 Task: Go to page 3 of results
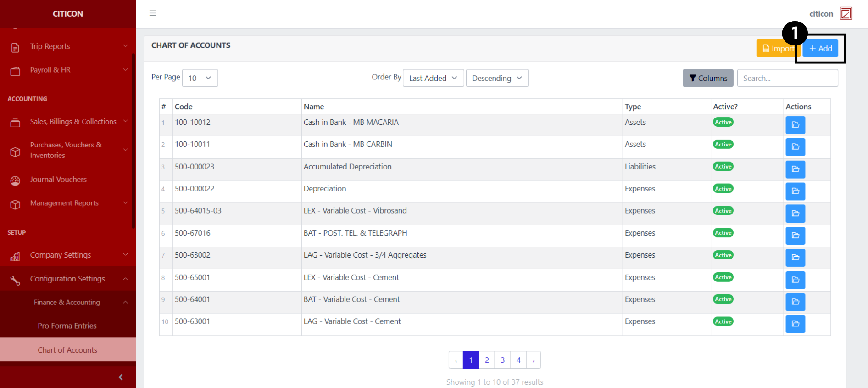[502, 360]
